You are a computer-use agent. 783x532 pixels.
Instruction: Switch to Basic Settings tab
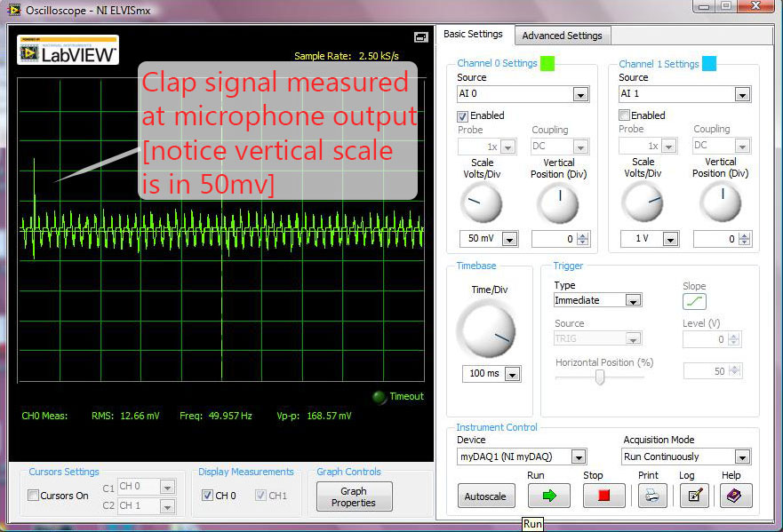pyautogui.click(x=473, y=34)
